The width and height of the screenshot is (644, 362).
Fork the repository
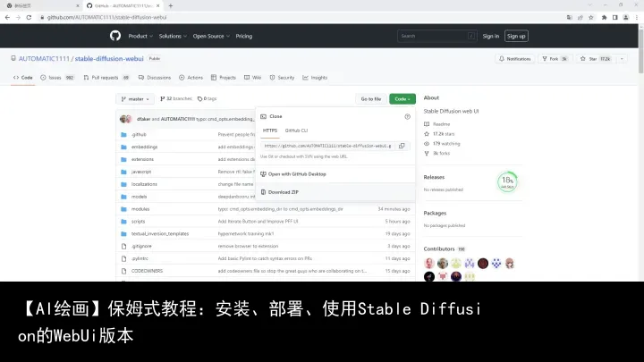click(x=555, y=59)
